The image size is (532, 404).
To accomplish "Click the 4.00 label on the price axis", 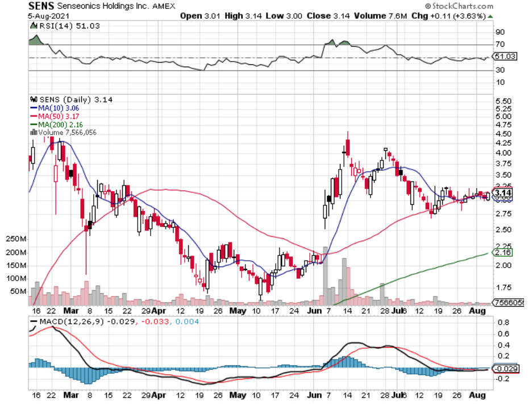I will click(504, 153).
